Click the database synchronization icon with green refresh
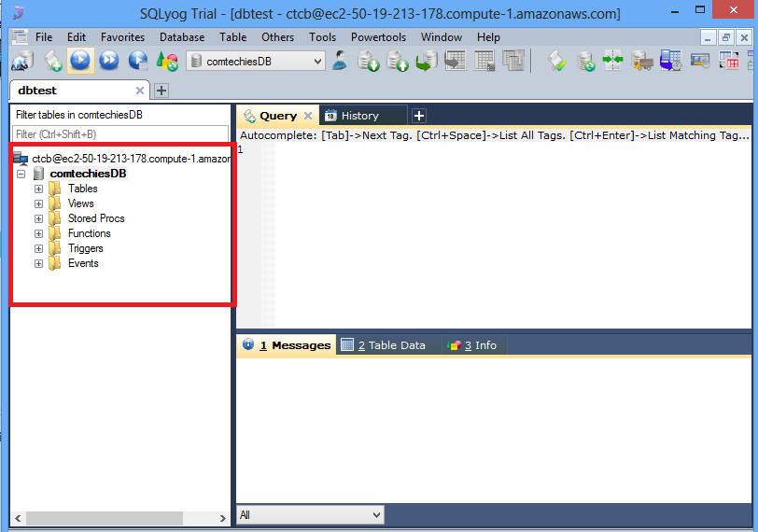Screen dimensions: 758x532 click(585, 62)
